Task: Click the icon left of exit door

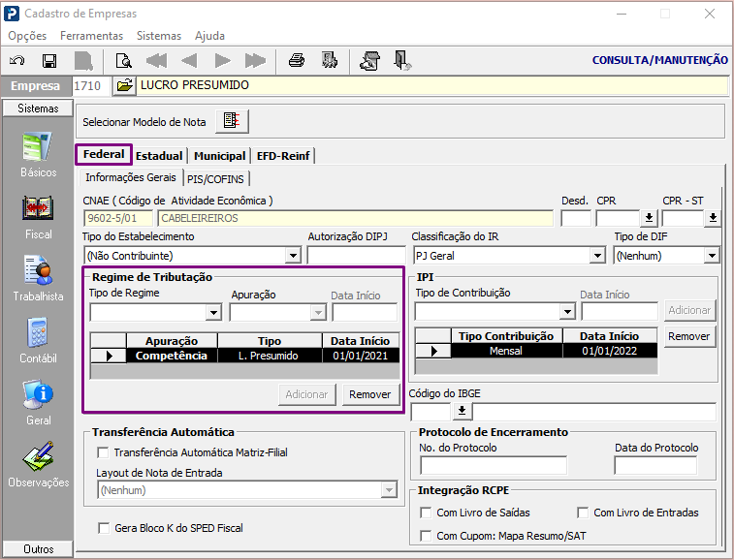Action: pyautogui.click(x=369, y=61)
